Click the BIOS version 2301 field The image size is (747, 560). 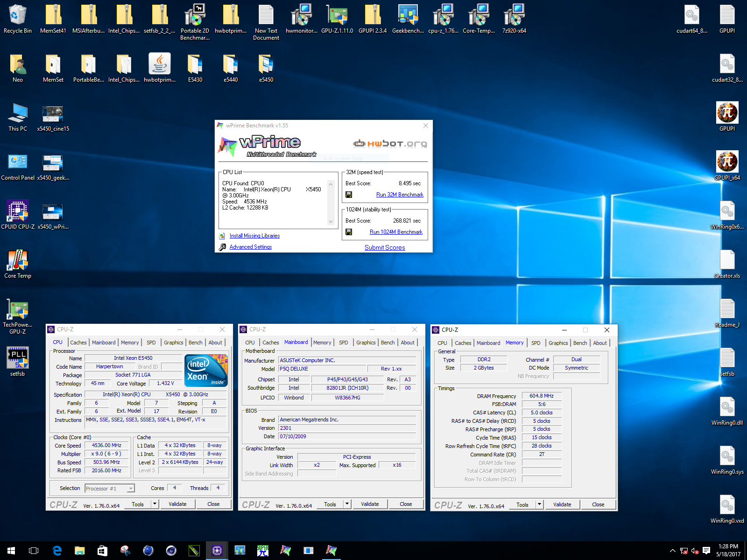click(347, 428)
